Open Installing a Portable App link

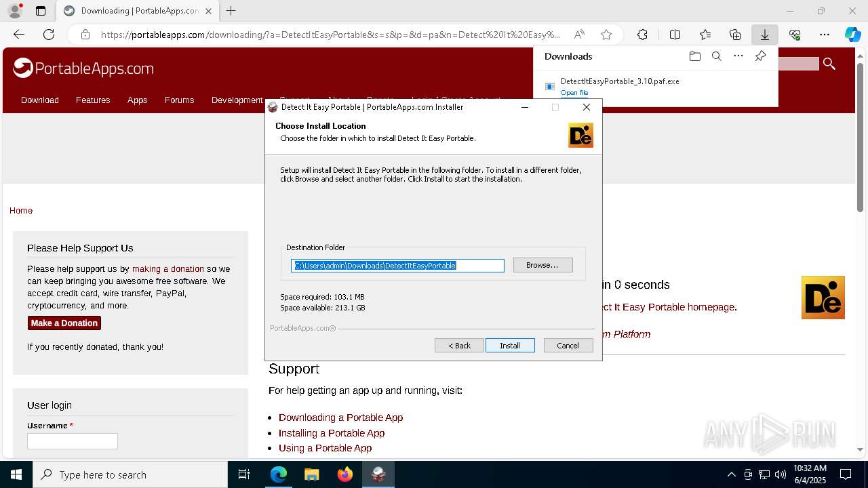pos(332,433)
